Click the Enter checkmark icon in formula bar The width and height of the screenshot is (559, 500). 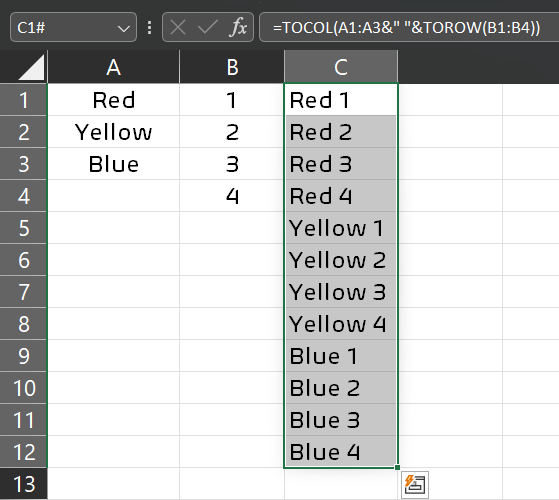click(208, 27)
